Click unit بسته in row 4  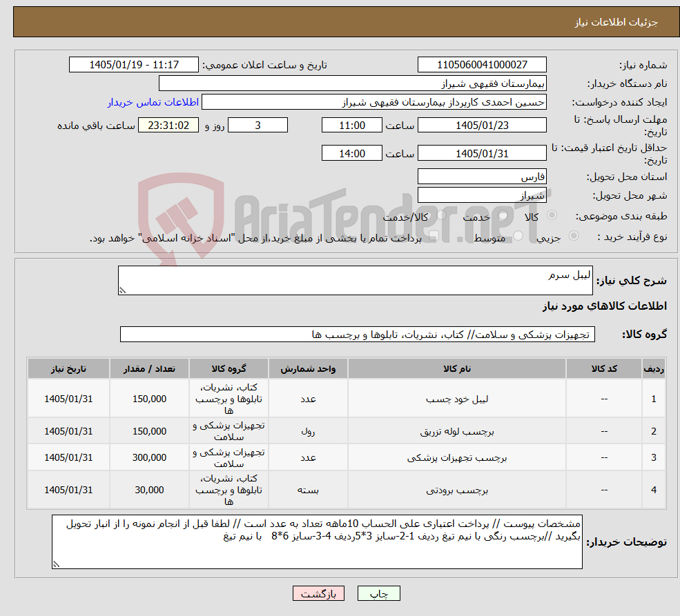point(308,490)
